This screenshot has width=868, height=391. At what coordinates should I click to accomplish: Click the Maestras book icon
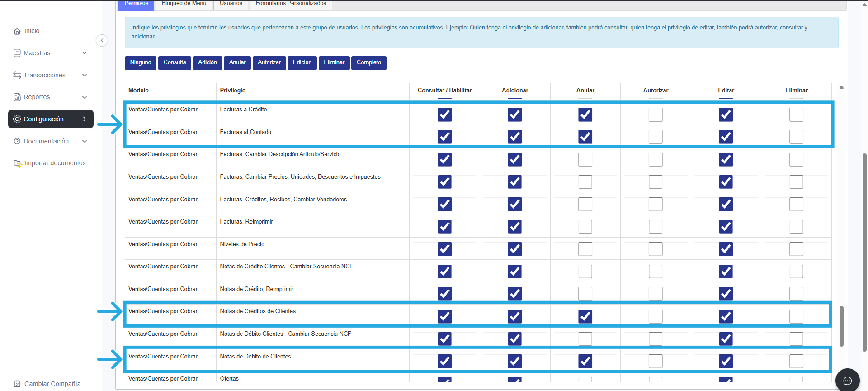click(17, 53)
